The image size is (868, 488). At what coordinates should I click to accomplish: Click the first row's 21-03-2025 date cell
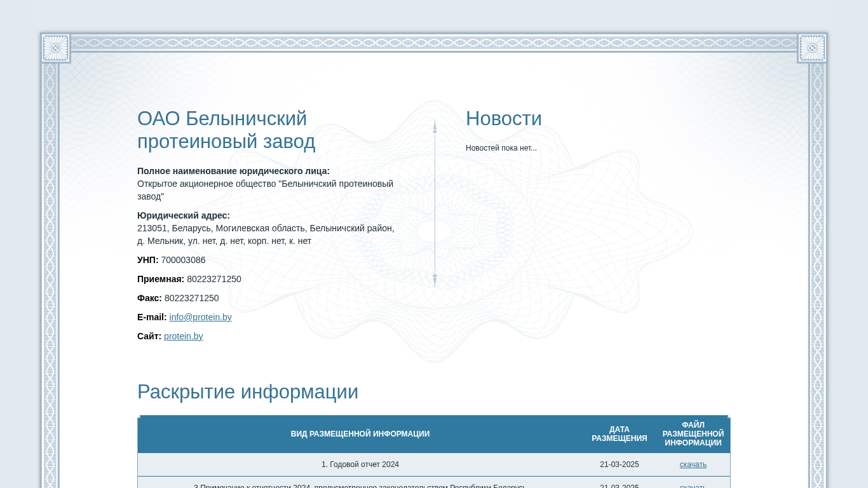point(619,464)
